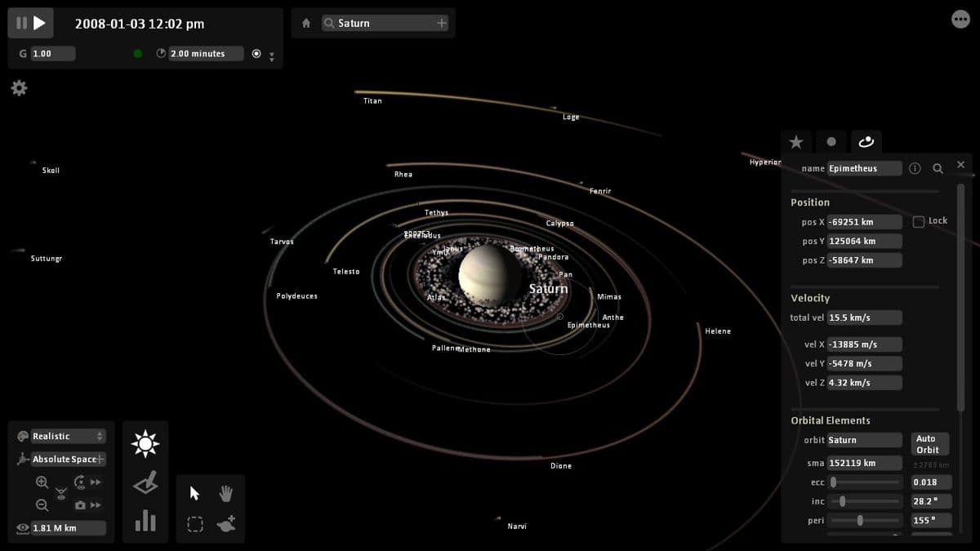Click the ecc value 0.018
The width and height of the screenshot is (980, 551).
pyautogui.click(x=929, y=482)
